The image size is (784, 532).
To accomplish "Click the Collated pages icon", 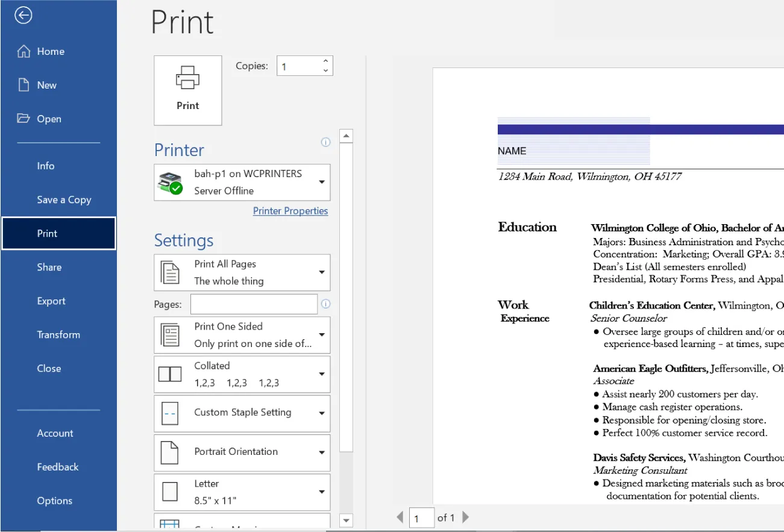I will pos(170,374).
